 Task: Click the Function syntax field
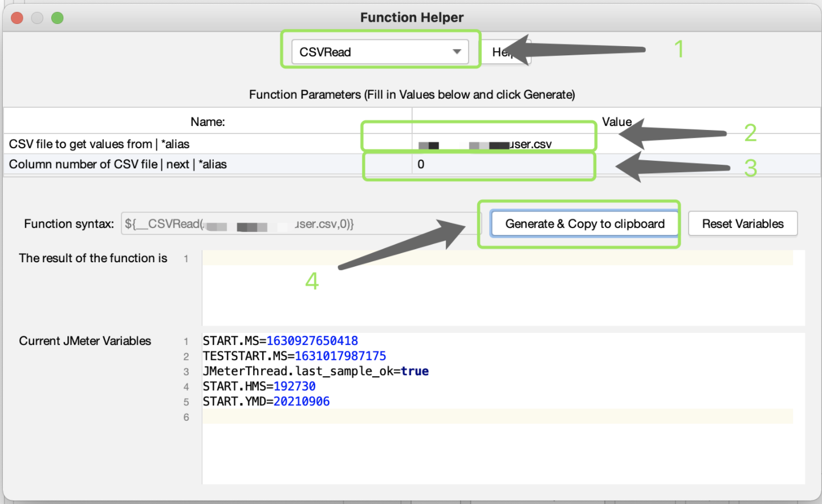tap(302, 224)
